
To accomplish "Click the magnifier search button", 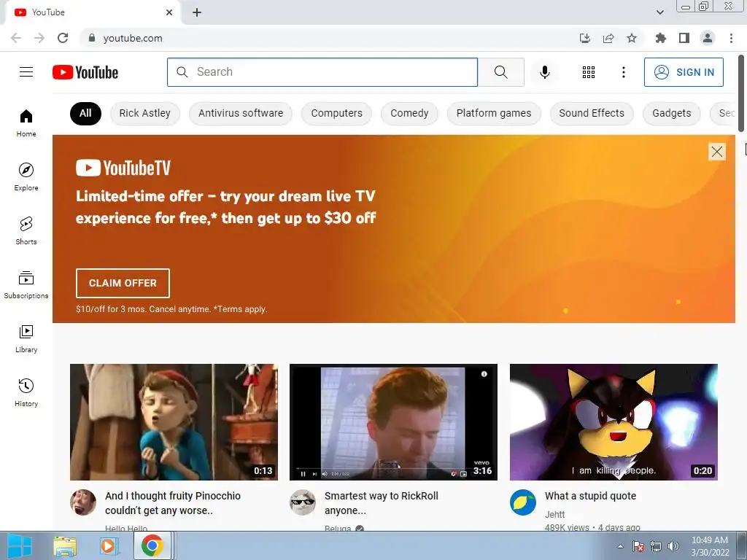I will (x=500, y=72).
